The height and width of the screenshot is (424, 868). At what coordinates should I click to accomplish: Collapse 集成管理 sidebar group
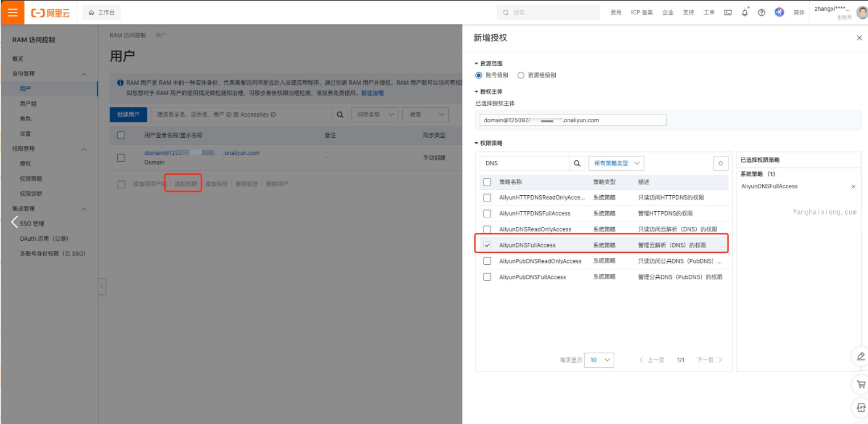[84, 209]
